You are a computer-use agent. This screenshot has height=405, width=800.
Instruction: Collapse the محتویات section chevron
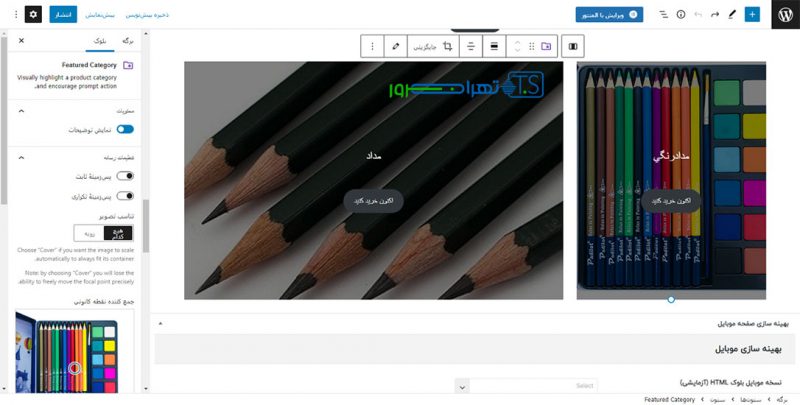coord(22,111)
